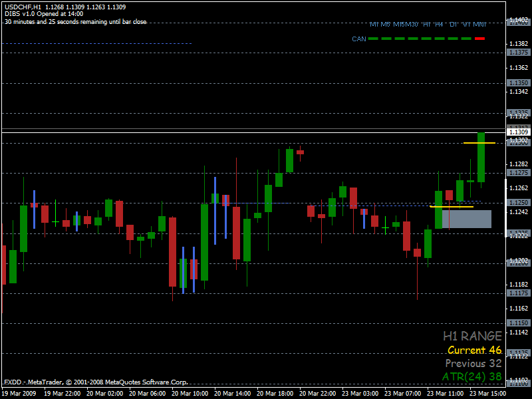
Task: Click the Previous 32 range value
Action: [x=473, y=363]
